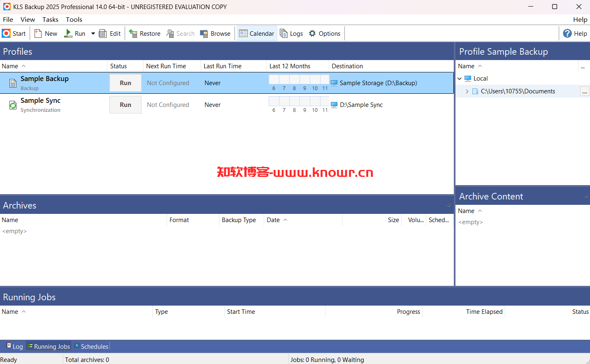Click the Destination column header
The width and height of the screenshot is (590, 364).
point(391,66)
